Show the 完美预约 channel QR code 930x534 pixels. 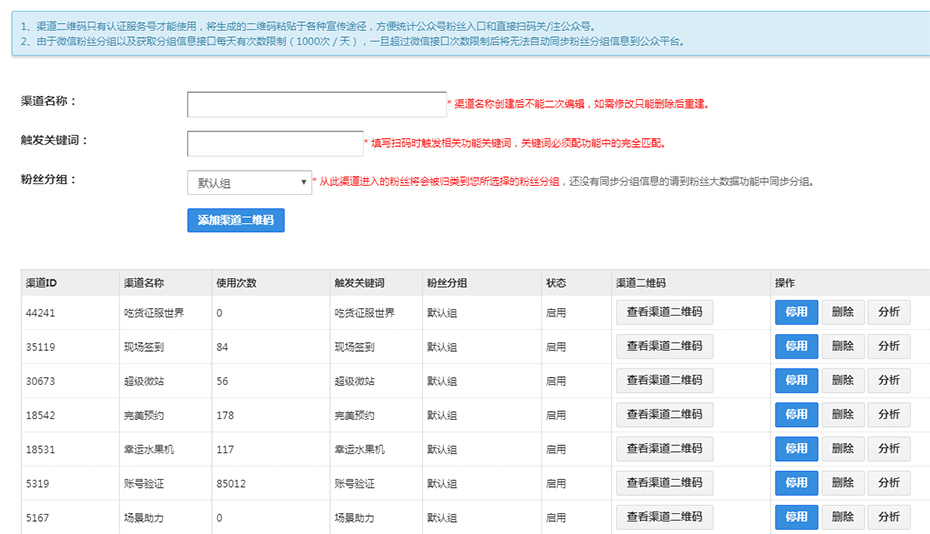(x=664, y=415)
